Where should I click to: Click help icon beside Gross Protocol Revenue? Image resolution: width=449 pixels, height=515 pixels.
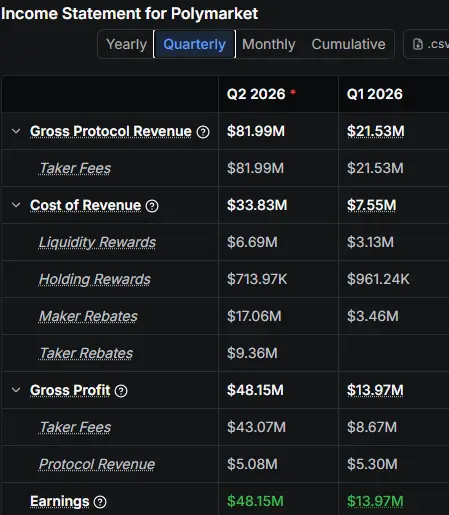[203, 132]
